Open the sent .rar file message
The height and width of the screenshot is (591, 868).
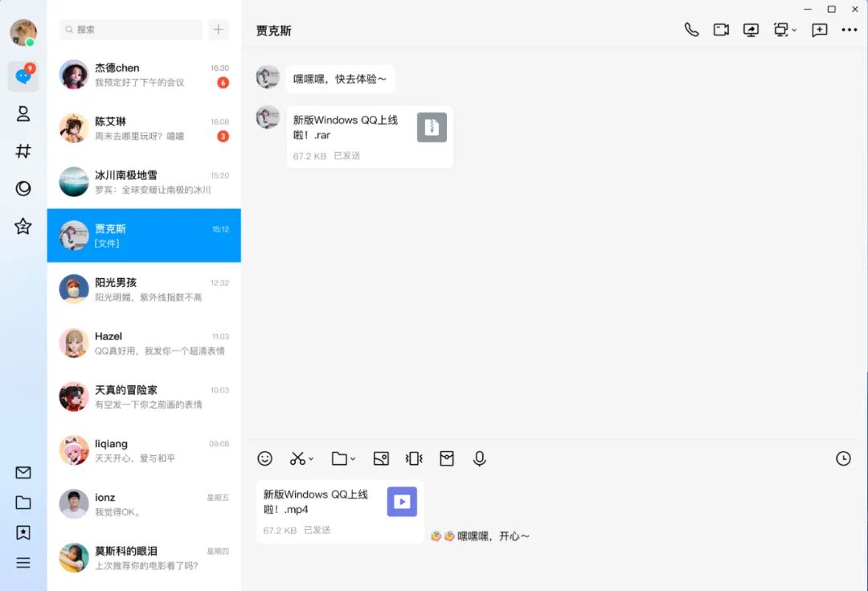coord(369,137)
